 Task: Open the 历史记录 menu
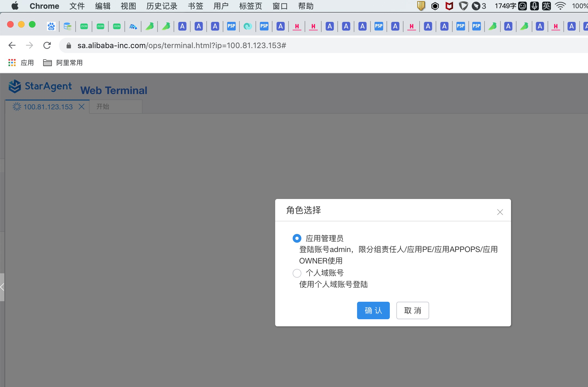coord(162,6)
